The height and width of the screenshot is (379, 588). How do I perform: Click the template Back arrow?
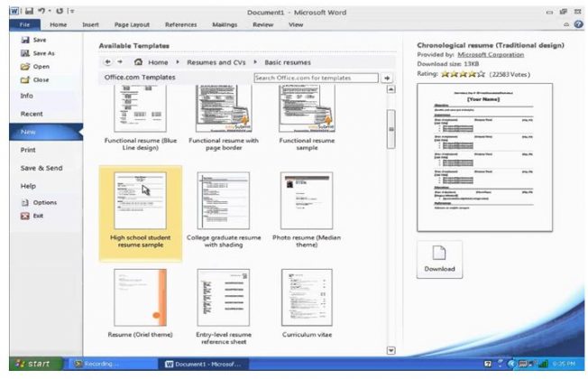(107, 62)
